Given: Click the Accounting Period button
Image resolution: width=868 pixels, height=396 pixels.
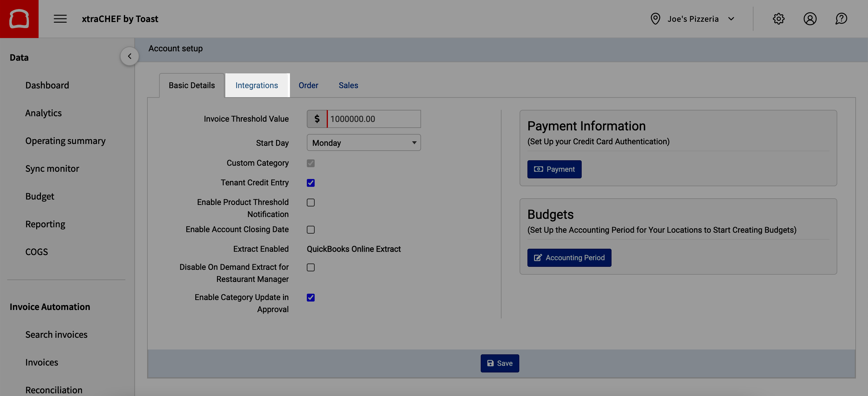Looking at the screenshot, I should point(569,257).
